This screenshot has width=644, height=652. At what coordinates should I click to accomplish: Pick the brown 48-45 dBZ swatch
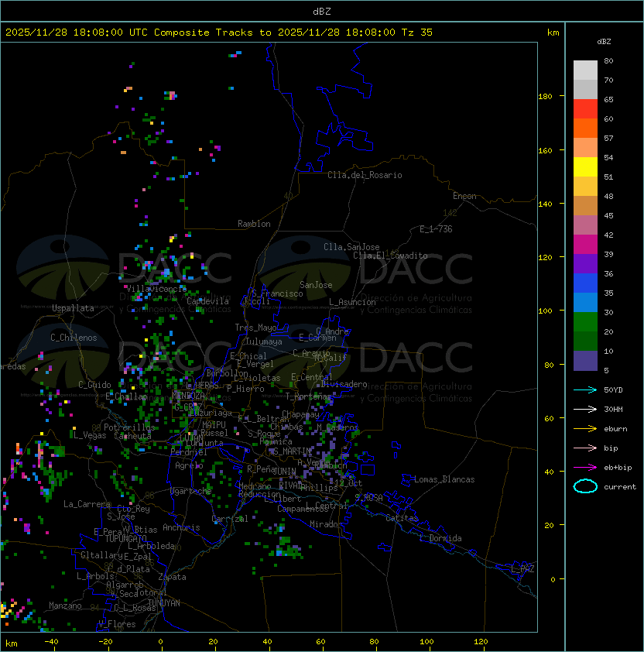[585, 205]
